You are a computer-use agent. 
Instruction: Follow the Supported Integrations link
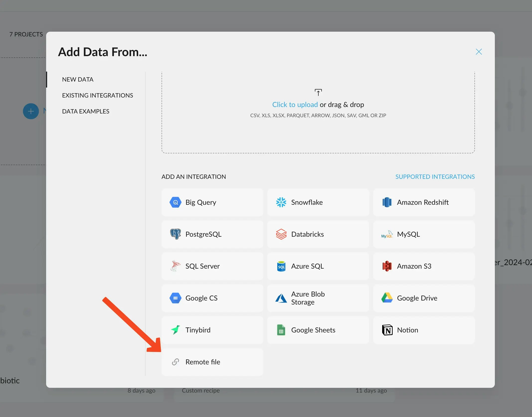point(435,177)
